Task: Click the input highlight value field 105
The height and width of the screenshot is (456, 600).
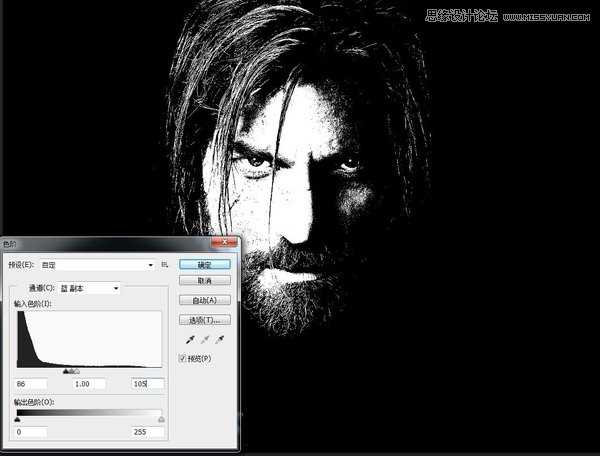Action: [147, 384]
